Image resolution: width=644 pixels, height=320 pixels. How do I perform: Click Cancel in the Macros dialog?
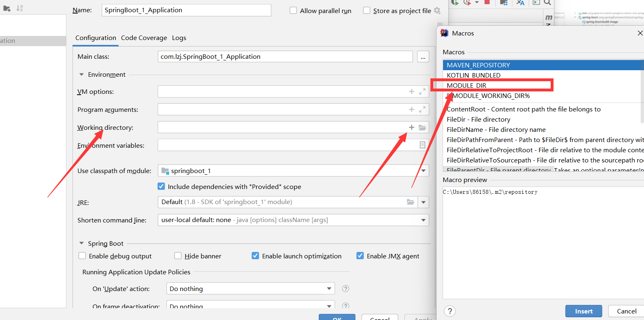tap(626, 311)
